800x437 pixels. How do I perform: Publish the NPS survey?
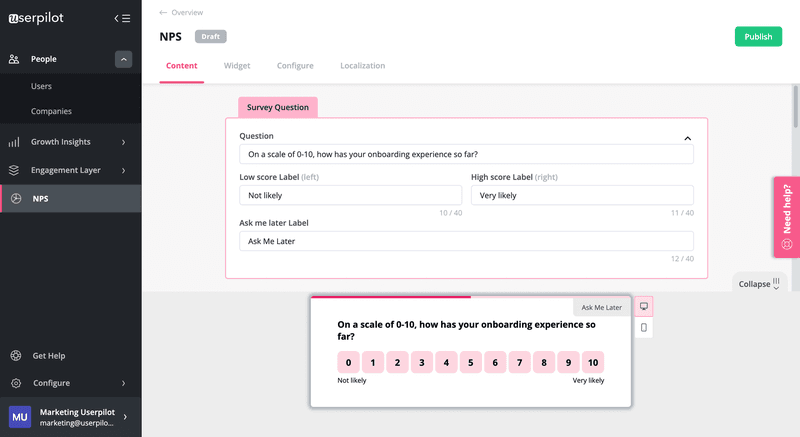(758, 37)
